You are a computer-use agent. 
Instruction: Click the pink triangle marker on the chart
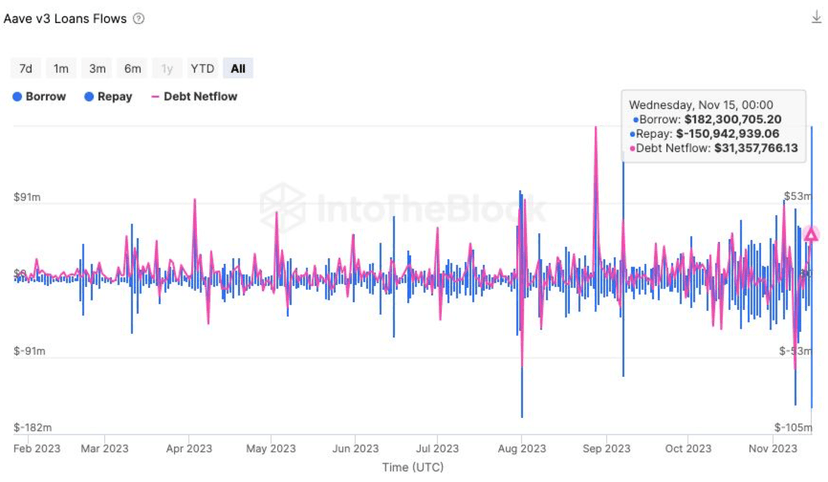[x=811, y=234]
